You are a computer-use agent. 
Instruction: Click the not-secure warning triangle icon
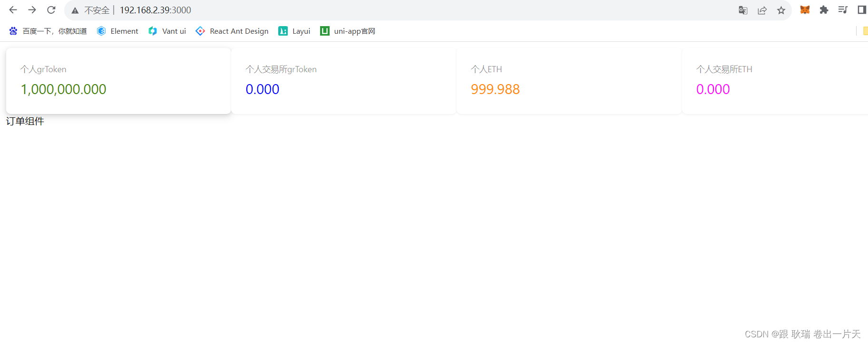tap(75, 10)
